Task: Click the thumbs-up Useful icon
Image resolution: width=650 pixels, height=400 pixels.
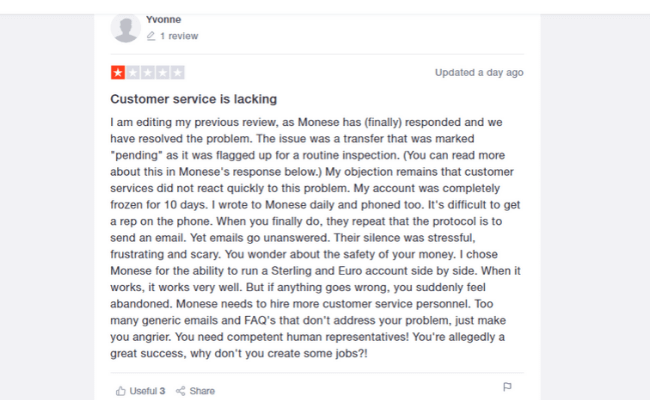Action: [121, 391]
